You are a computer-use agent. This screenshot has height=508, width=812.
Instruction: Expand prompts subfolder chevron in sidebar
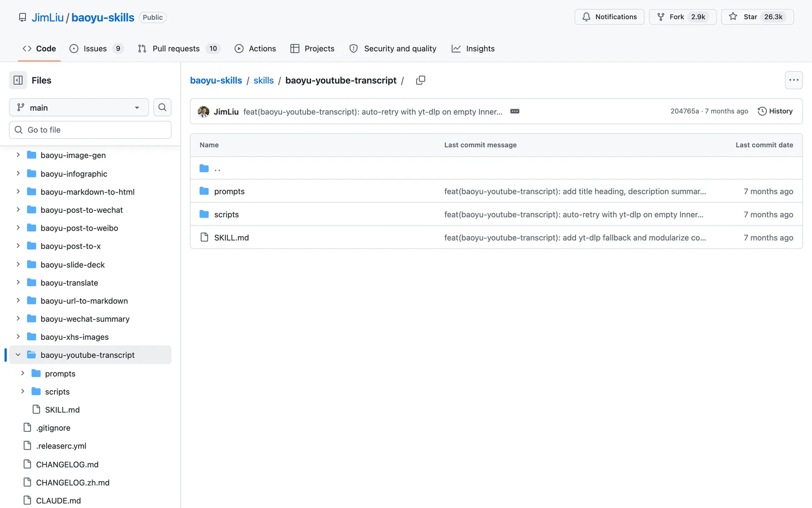(22, 373)
